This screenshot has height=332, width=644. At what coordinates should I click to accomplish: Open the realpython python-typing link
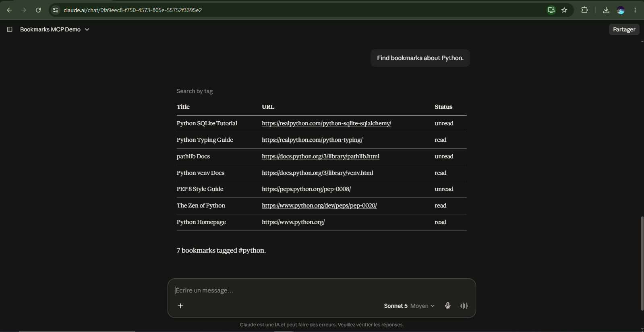coord(312,140)
